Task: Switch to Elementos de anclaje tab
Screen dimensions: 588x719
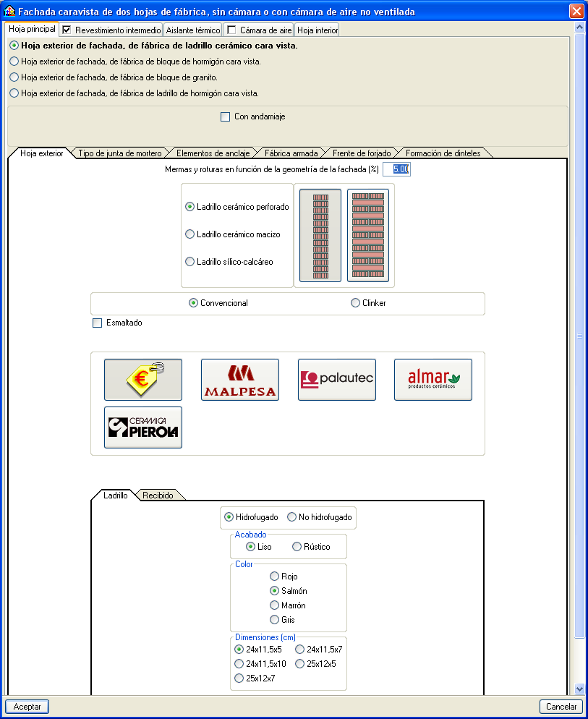Action: 213,153
